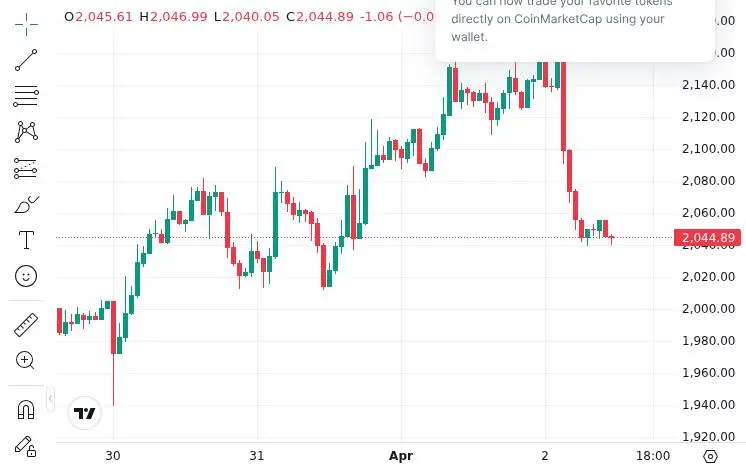The width and height of the screenshot is (746, 470).
Task: Select the Text annotation tool
Action: [26, 240]
